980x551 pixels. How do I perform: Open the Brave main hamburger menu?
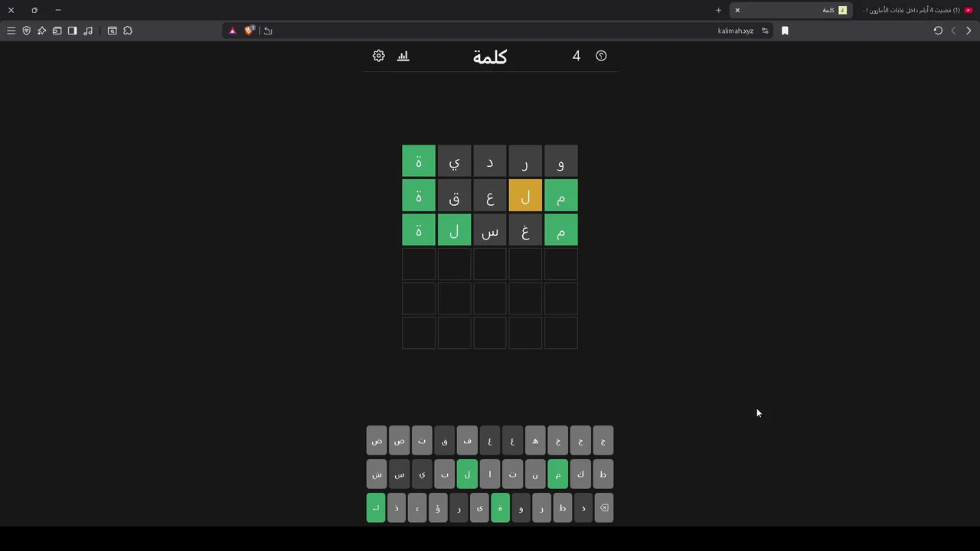point(11,31)
